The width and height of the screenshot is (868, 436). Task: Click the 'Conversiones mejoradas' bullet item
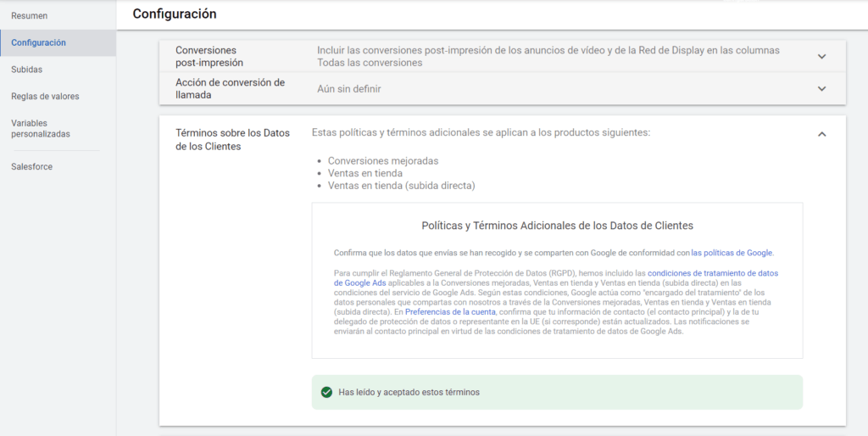coord(383,160)
